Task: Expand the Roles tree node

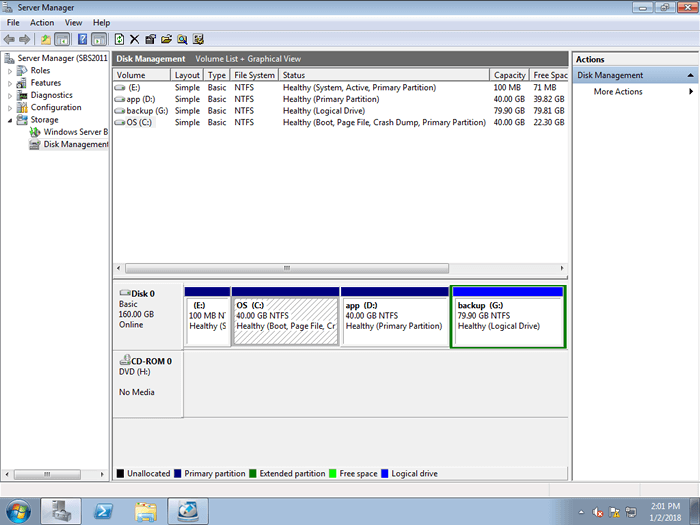Action: click(10, 71)
